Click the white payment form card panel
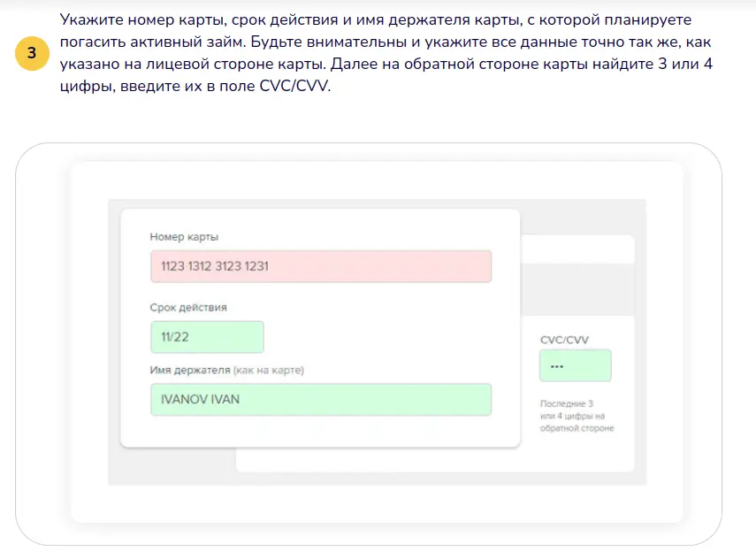The image size is (756, 559). pyautogui.click(x=321, y=327)
